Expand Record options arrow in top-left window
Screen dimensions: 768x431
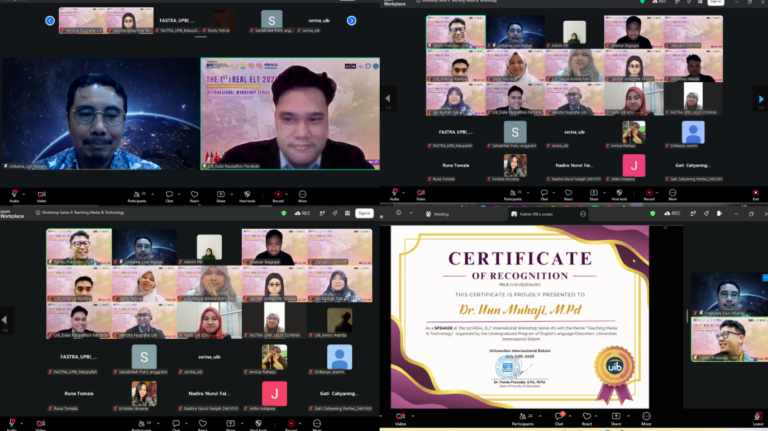coord(287,194)
